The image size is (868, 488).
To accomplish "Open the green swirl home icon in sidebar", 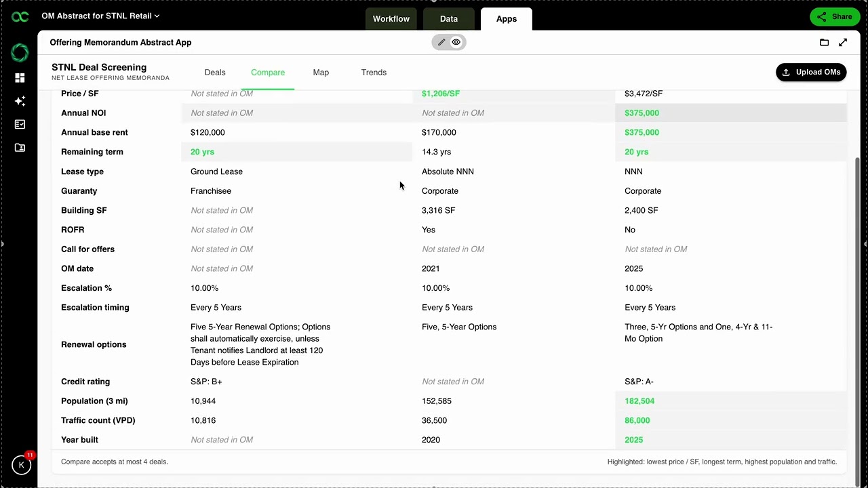I will point(20,52).
